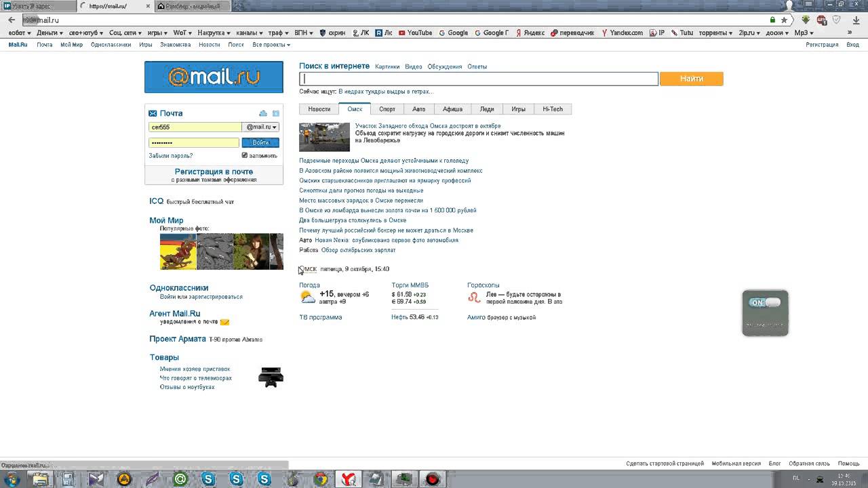This screenshot has height=488, width=868.
Task: Switch to the Спорт tab
Action: (387, 109)
